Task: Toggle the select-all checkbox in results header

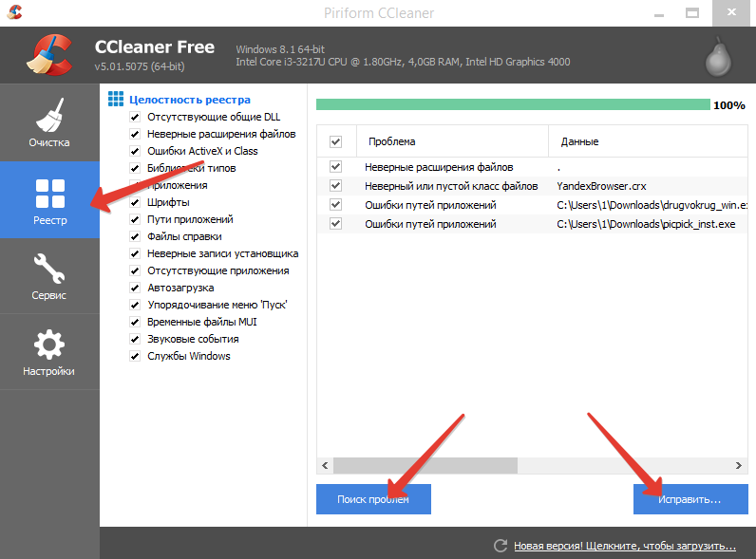Action: click(x=335, y=141)
